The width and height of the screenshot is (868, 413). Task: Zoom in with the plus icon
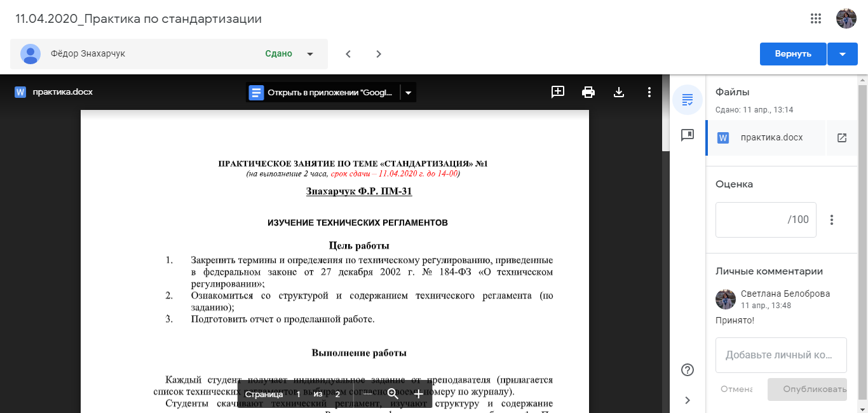tap(418, 394)
